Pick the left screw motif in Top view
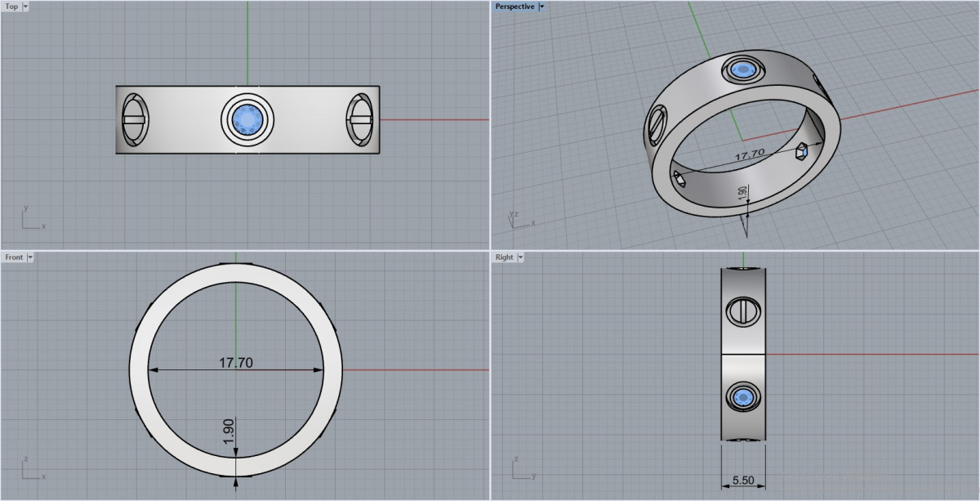Screen dimensions: 980x501 tap(133, 120)
